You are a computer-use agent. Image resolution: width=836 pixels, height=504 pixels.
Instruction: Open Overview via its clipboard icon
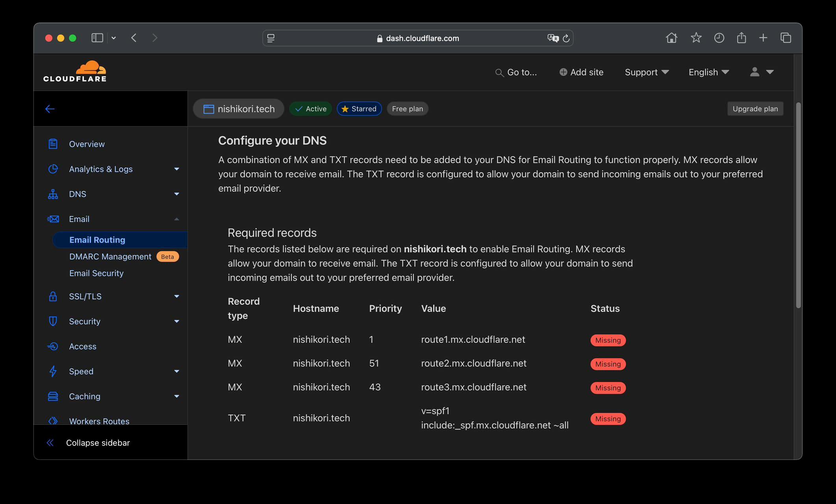tap(53, 144)
